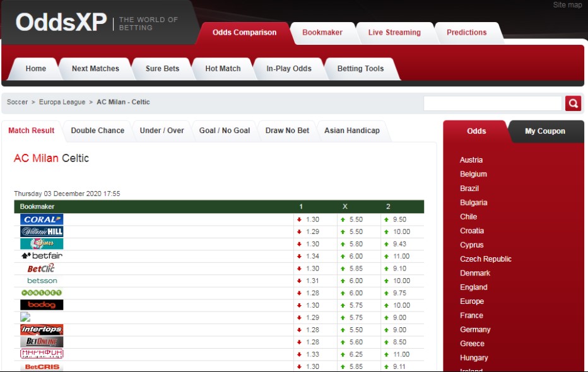Go to the Home tab

pyautogui.click(x=35, y=69)
